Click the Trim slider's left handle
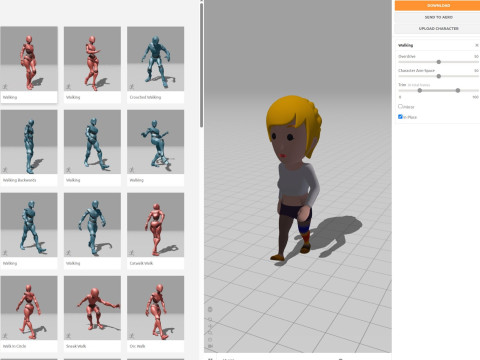This screenshot has width=480, height=360. tap(420, 90)
